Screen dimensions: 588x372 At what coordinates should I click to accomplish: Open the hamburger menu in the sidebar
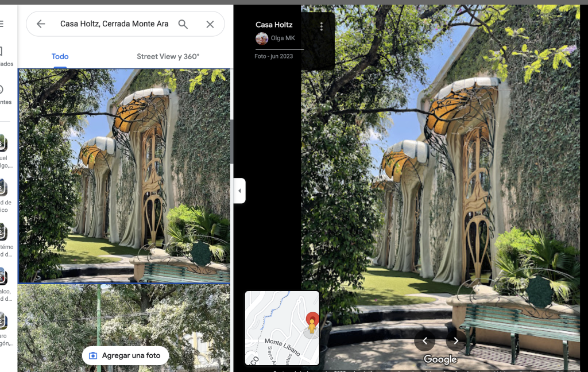pos(2,24)
